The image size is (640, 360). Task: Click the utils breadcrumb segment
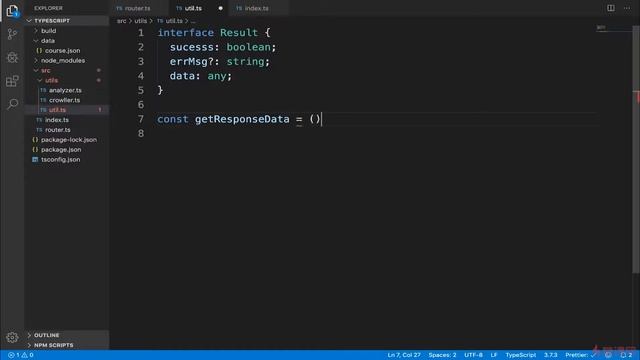tap(140, 21)
